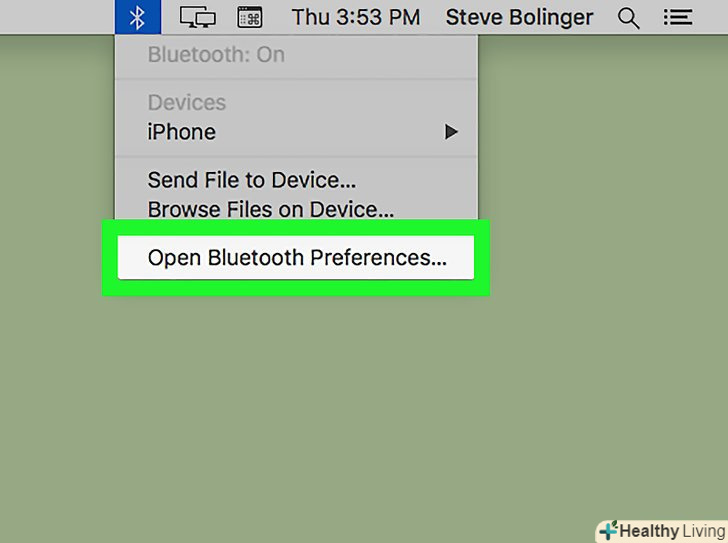Open the AirPlay display mirroring icon
728x543 pixels.
[198, 17]
